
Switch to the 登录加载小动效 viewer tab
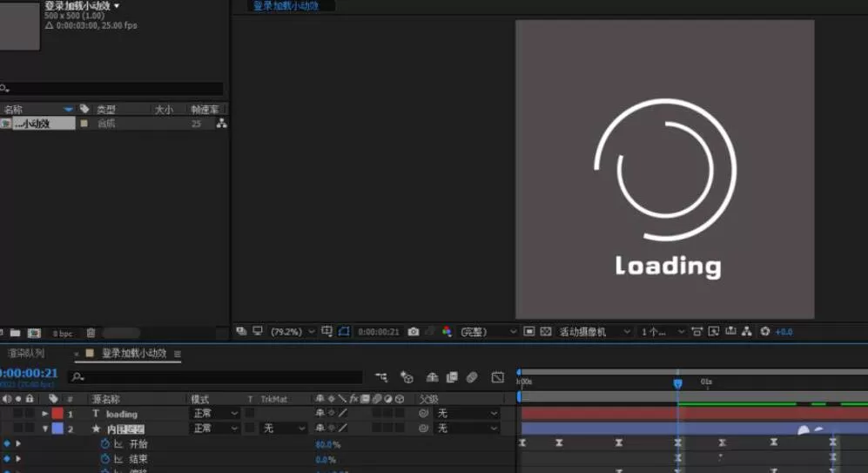point(286,6)
